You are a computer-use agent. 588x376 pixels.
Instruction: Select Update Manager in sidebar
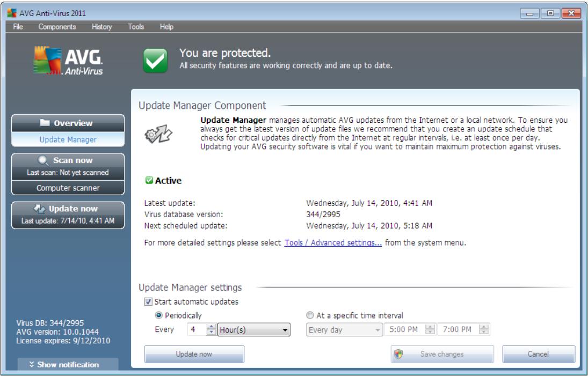coord(68,139)
